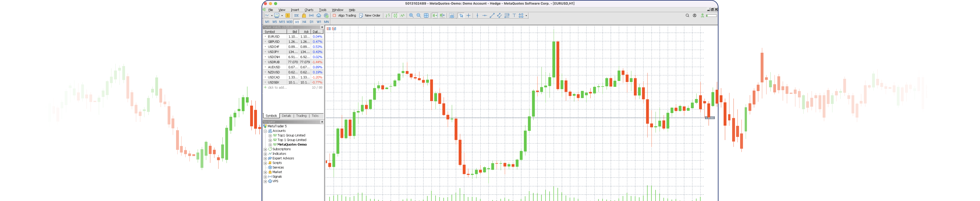The height and width of the screenshot is (201, 980).
Task: Select the text label drawing tool
Action: 514,16
